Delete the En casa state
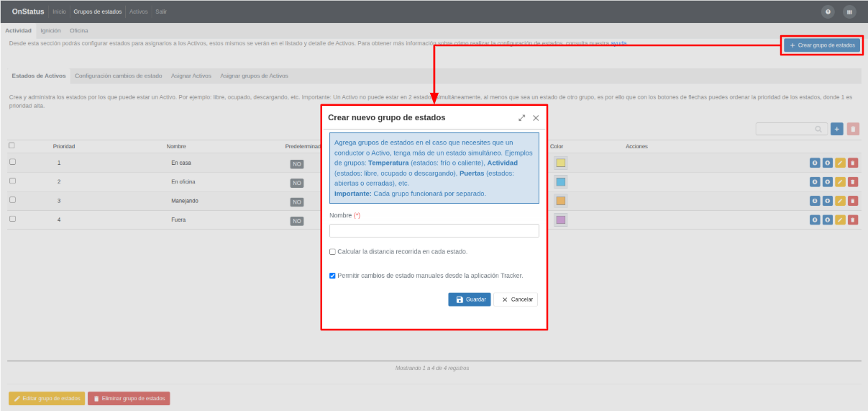The height and width of the screenshot is (411, 868). [x=853, y=163]
